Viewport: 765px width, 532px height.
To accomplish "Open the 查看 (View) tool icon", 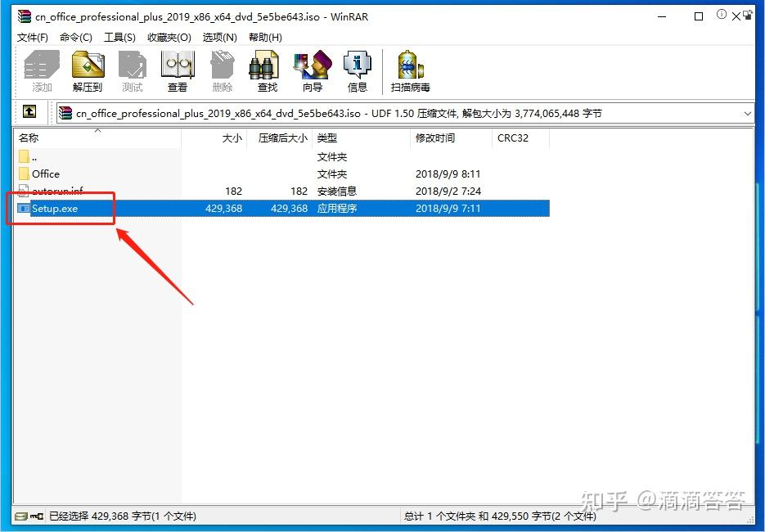I will (x=178, y=70).
